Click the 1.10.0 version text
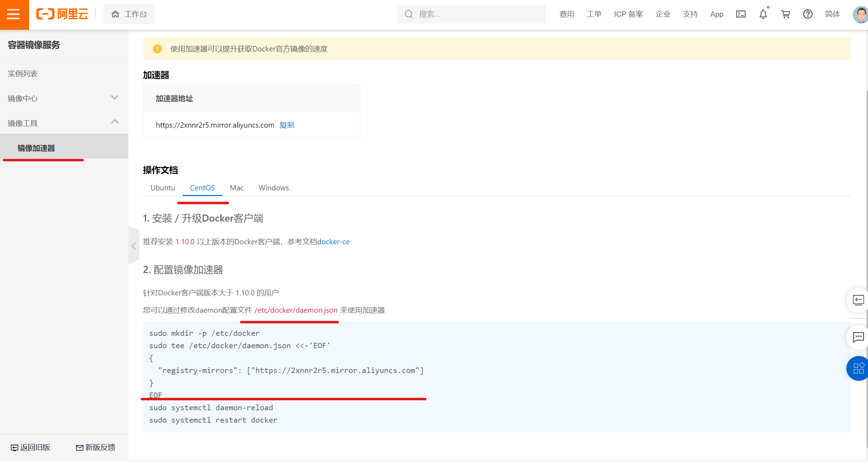 pos(185,241)
